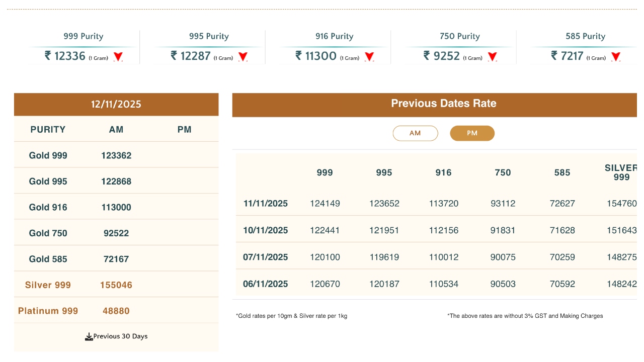This screenshot has width=644, height=362.
Task: Click the Silver 999 row label
Action: coord(48,285)
